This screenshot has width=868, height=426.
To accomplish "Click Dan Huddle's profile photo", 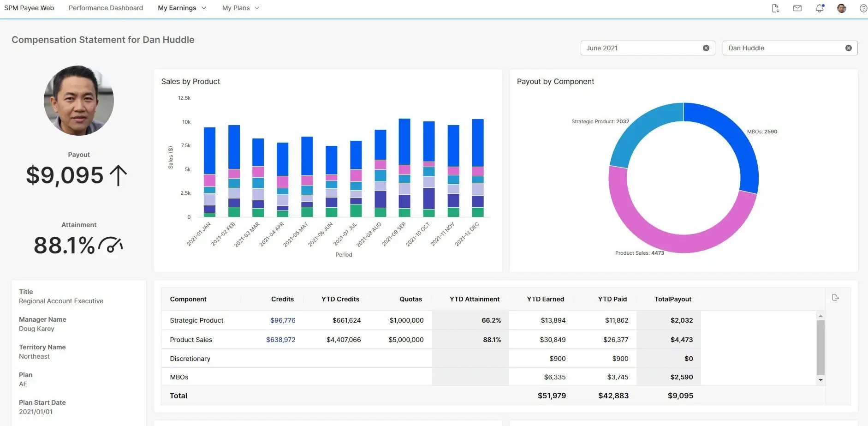I will pyautogui.click(x=79, y=101).
